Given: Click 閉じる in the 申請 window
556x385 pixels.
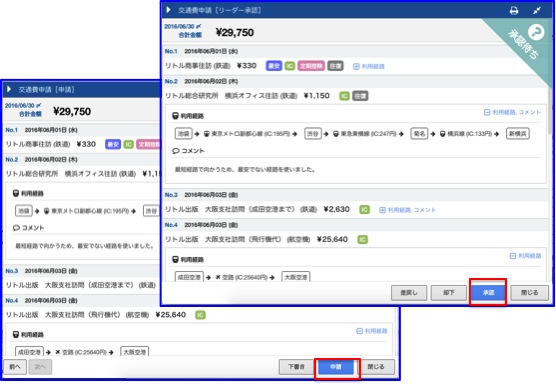Looking at the screenshot, I should [x=376, y=367].
